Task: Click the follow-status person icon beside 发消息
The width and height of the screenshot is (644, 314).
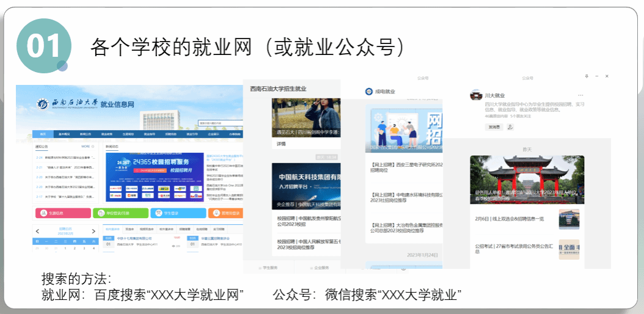Action: [510, 127]
